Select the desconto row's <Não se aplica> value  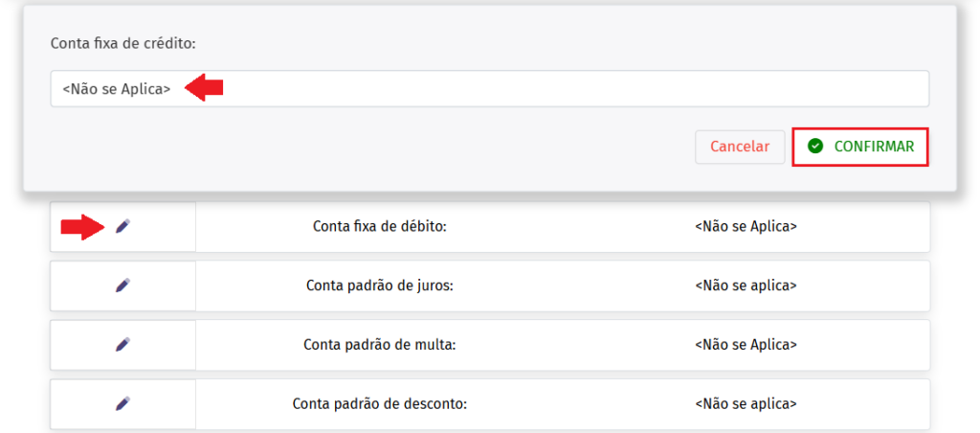(746, 403)
